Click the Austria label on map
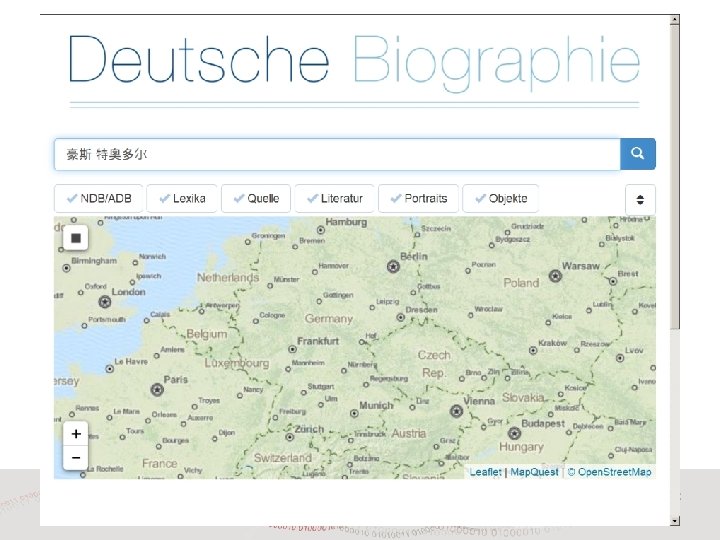Screen dimensions: 720x540 pos(409,433)
